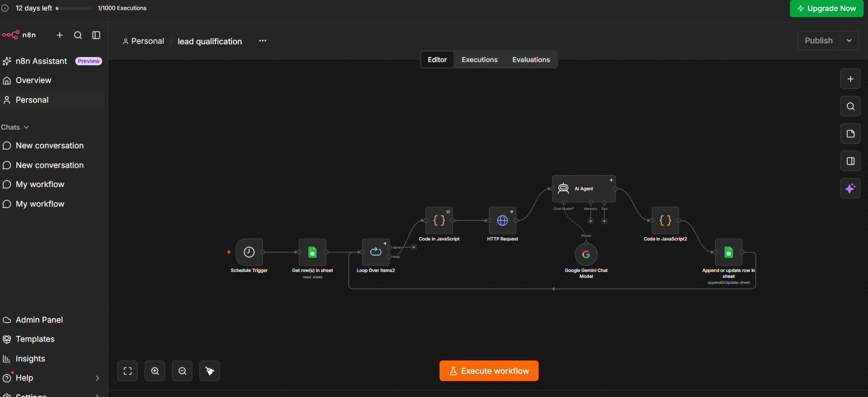Image resolution: width=868 pixels, height=397 pixels.
Task: Expand the Publish dropdown arrow
Action: click(x=849, y=41)
